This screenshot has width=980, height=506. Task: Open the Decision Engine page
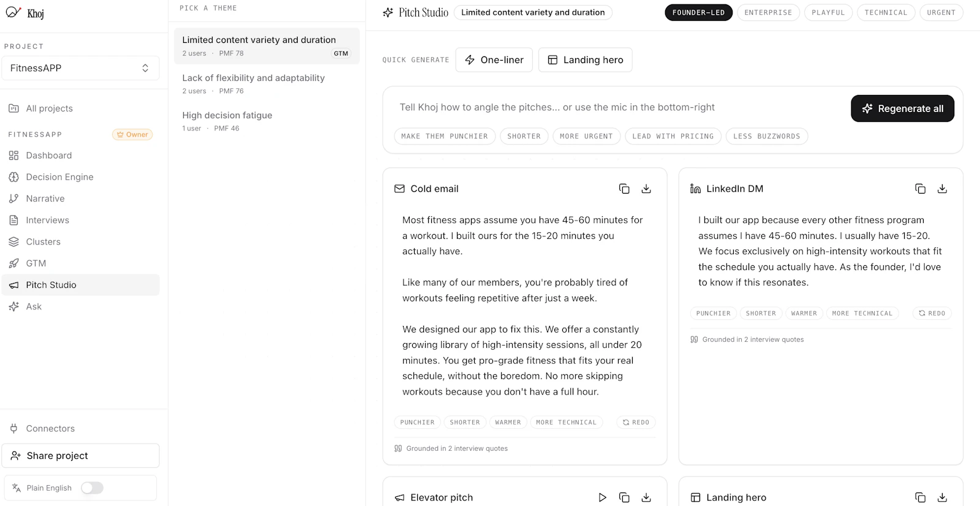coord(80,177)
